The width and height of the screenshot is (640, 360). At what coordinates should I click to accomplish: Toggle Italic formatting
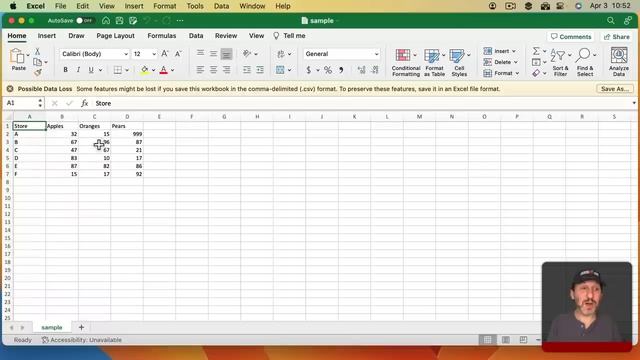pyautogui.click(x=78, y=70)
